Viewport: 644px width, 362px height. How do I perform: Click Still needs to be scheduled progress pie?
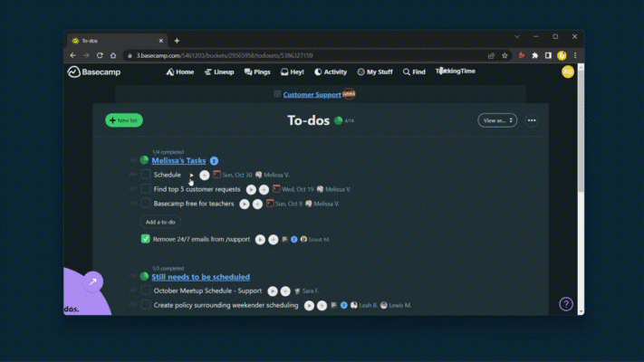(x=144, y=277)
